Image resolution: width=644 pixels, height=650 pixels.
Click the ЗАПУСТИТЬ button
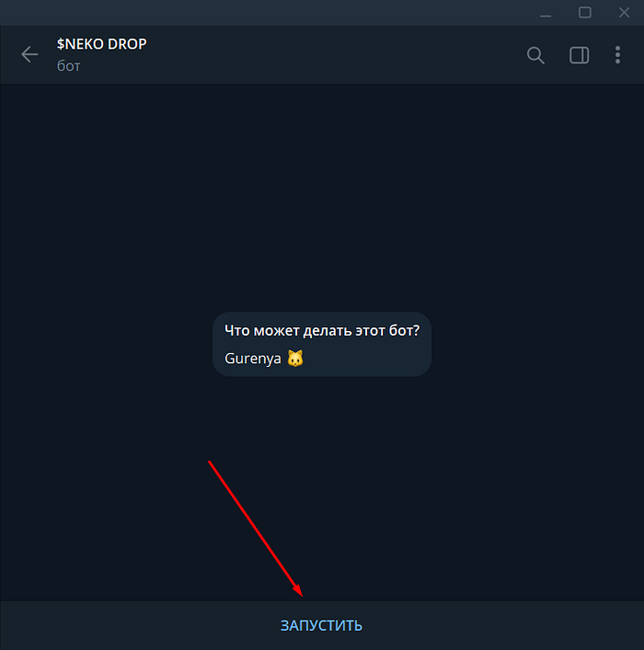(x=322, y=625)
